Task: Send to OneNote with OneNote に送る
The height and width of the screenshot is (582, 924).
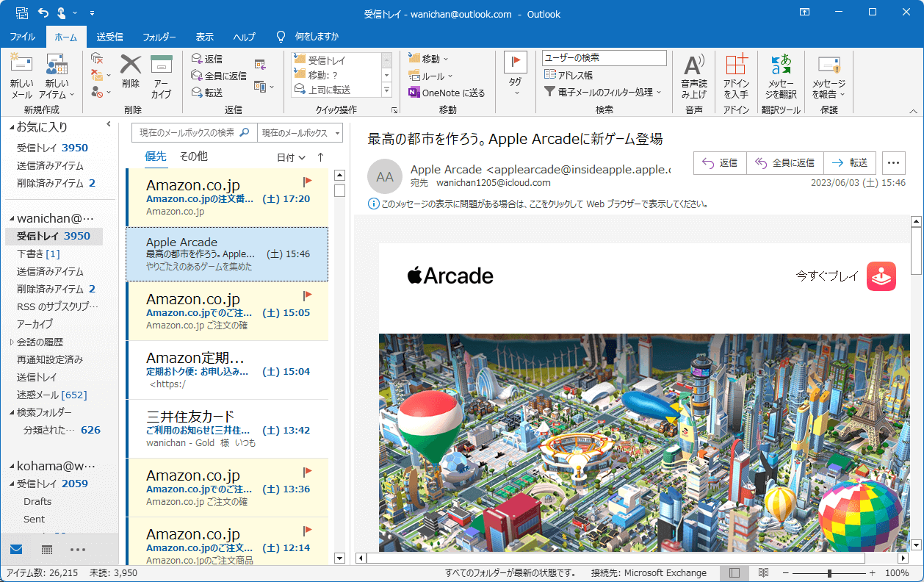Action: point(447,93)
